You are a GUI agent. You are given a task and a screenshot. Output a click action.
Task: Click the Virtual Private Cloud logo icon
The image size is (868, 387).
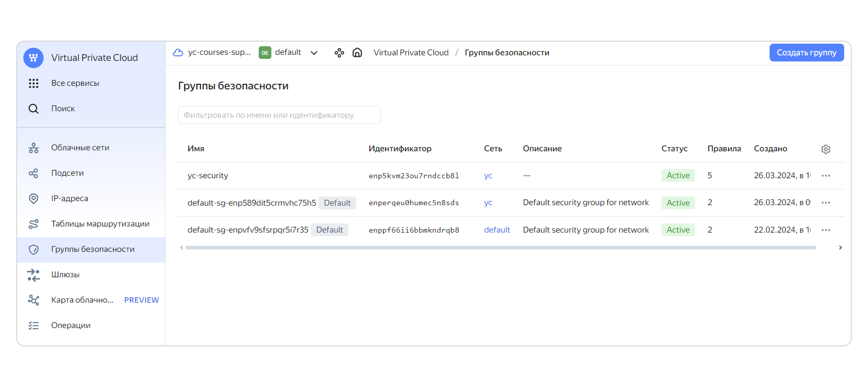pos(33,58)
